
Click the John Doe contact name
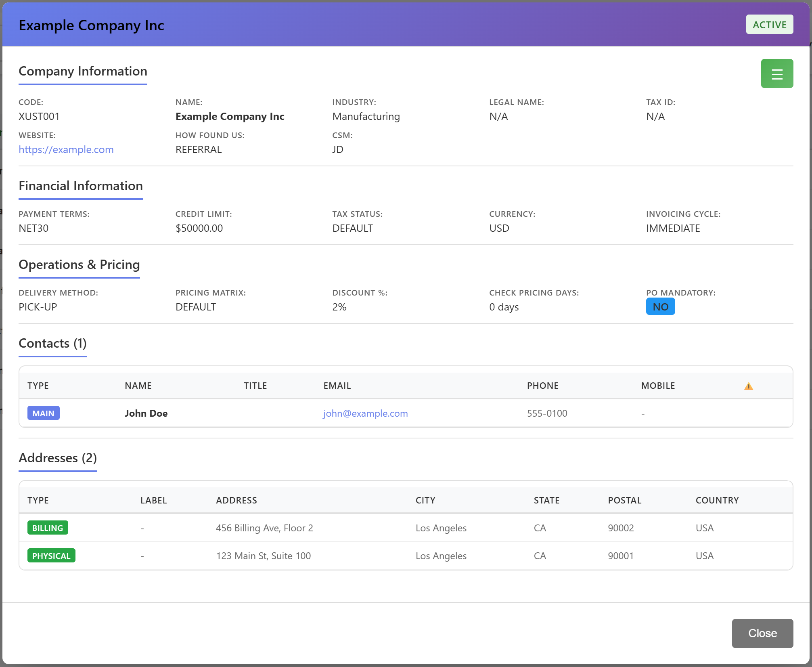coord(146,413)
